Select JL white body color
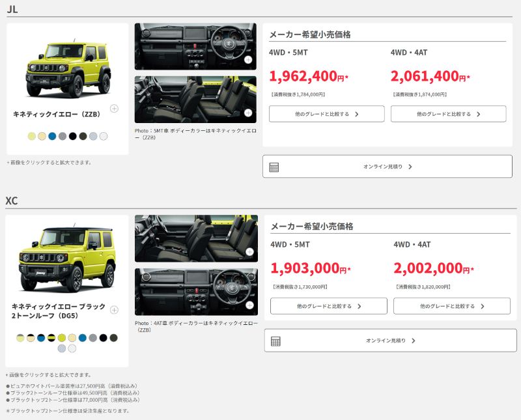Screen dimensions: 521x420 click(104, 136)
